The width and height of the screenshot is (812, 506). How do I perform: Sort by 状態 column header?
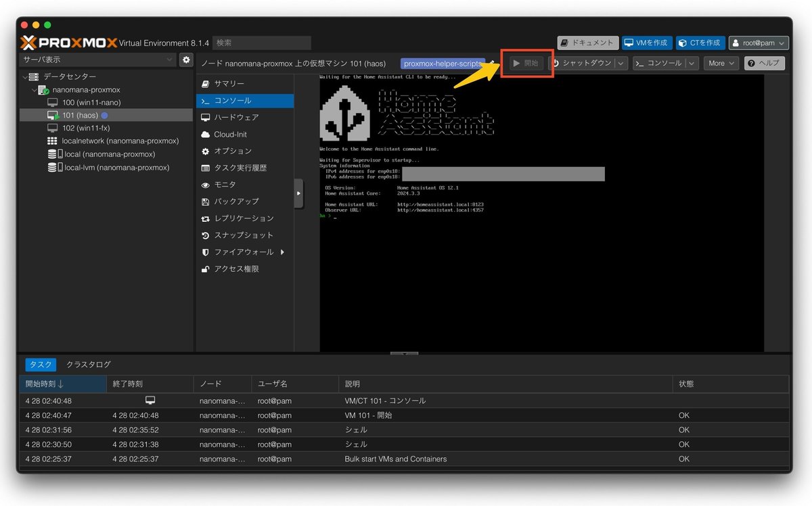(731, 384)
